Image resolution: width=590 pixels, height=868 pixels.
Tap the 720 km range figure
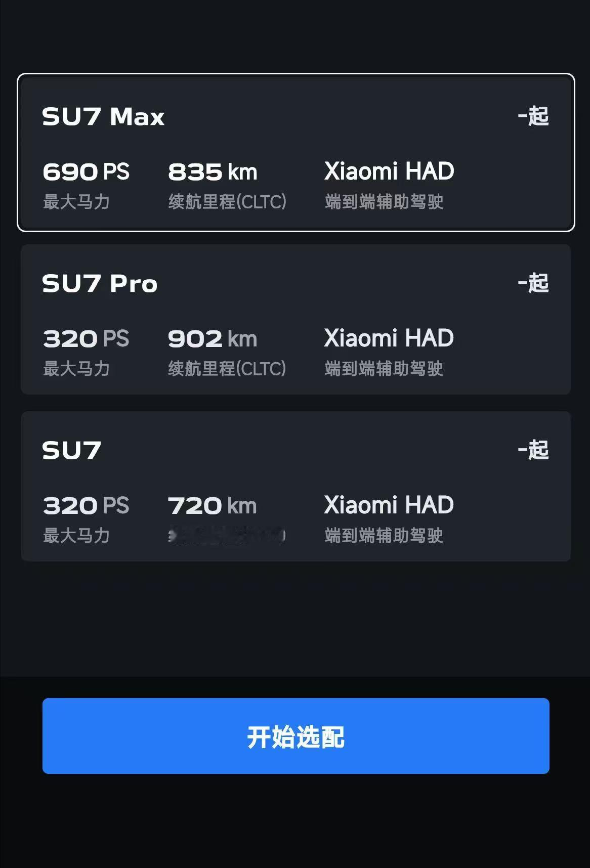pos(213,506)
